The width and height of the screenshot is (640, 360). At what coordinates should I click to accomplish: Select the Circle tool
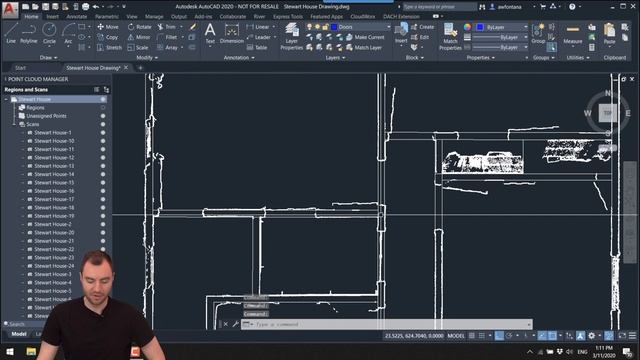pyautogui.click(x=49, y=33)
